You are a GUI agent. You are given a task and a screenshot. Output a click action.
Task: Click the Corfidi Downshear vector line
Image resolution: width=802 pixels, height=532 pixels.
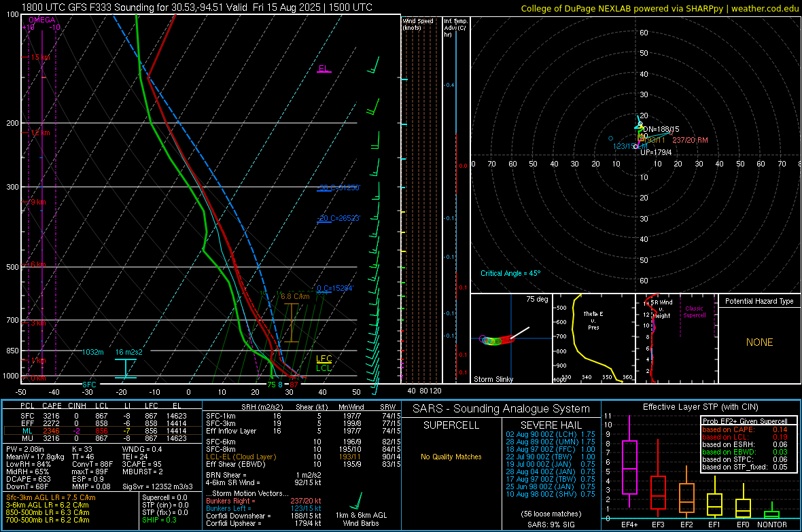pyautogui.click(x=264, y=516)
